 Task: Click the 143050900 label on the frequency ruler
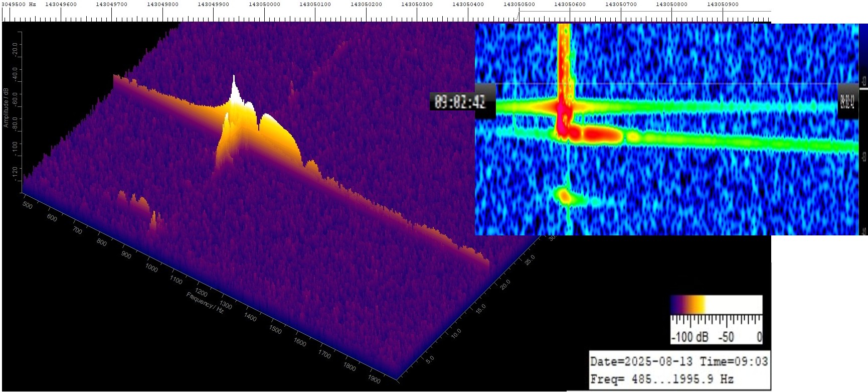[x=723, y=5]
